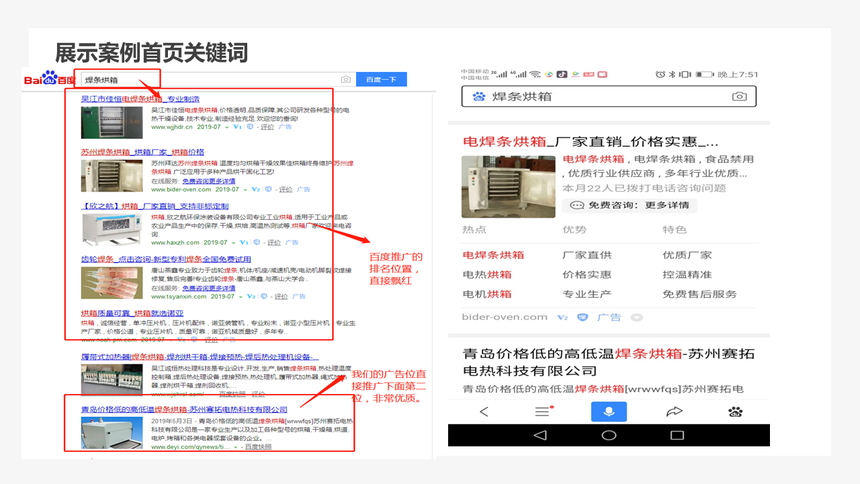Click the oven image in mobile ad result

[508, 187]
